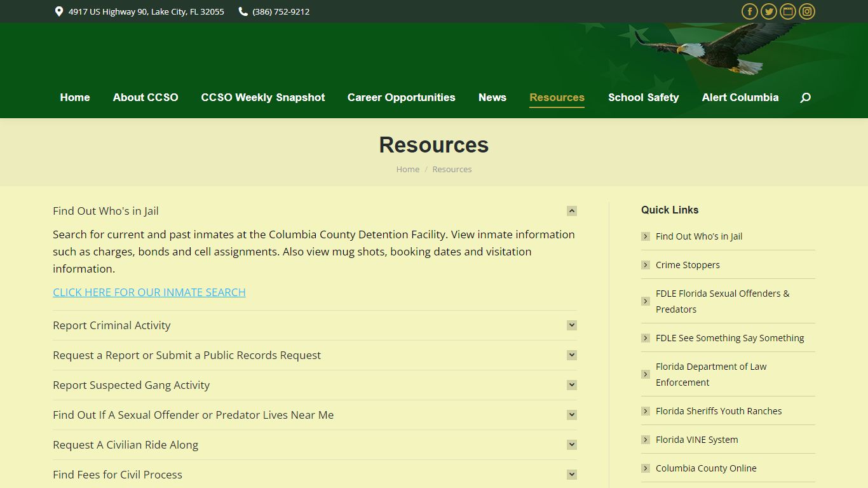Click the location pin icon beside the address
The image size is (868, 488).
[59, 11]
